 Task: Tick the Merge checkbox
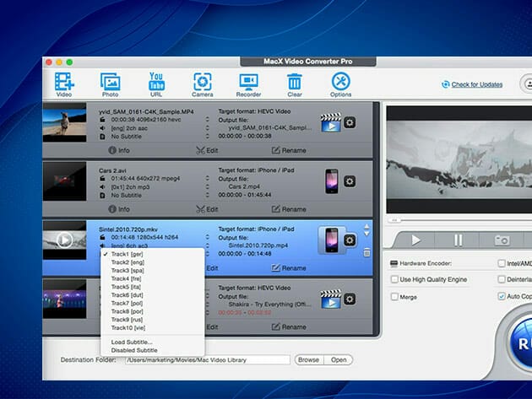pyautogui.click(x=394, y=296)
